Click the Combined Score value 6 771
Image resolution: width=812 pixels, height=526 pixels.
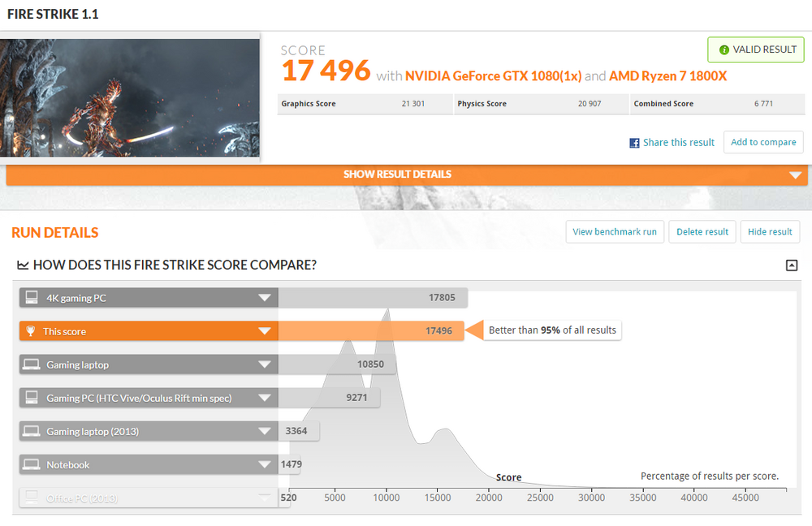pyautogui.click(x=763, y=104)
